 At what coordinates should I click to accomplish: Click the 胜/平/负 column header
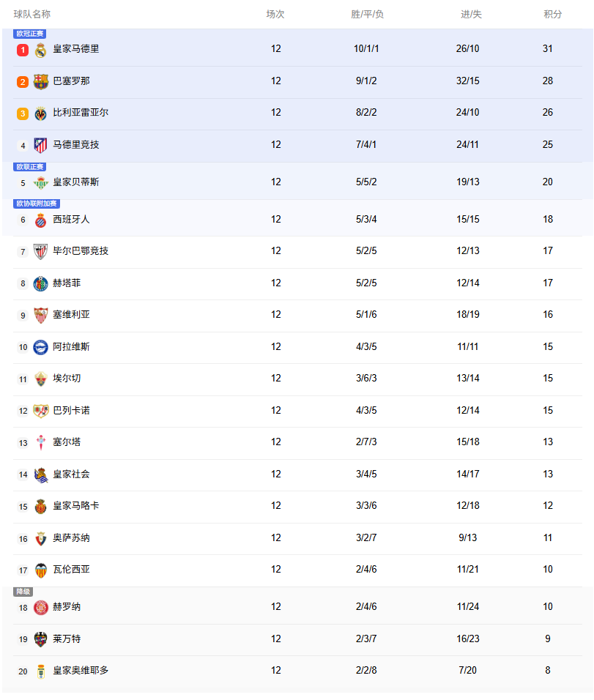(x=368, y=15)
